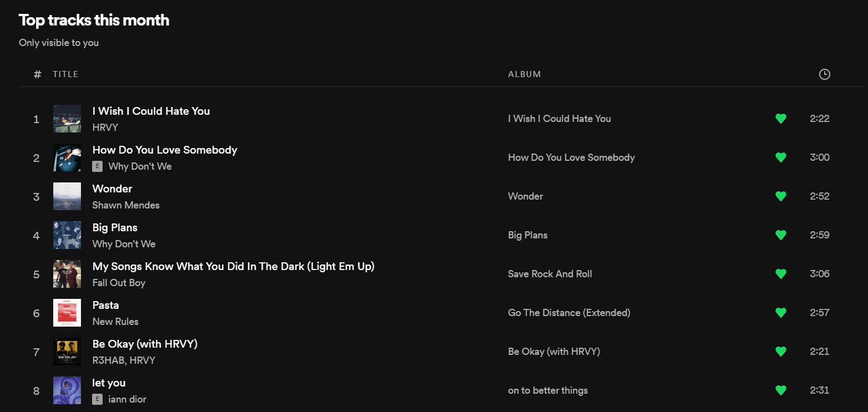Click the on to better things album

point(547,390)
